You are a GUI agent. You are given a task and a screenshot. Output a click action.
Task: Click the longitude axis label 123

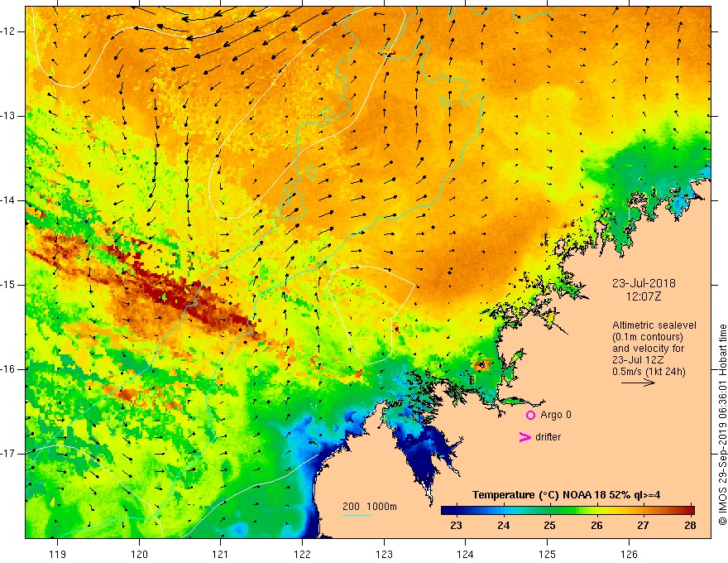[x=384, y=554]
